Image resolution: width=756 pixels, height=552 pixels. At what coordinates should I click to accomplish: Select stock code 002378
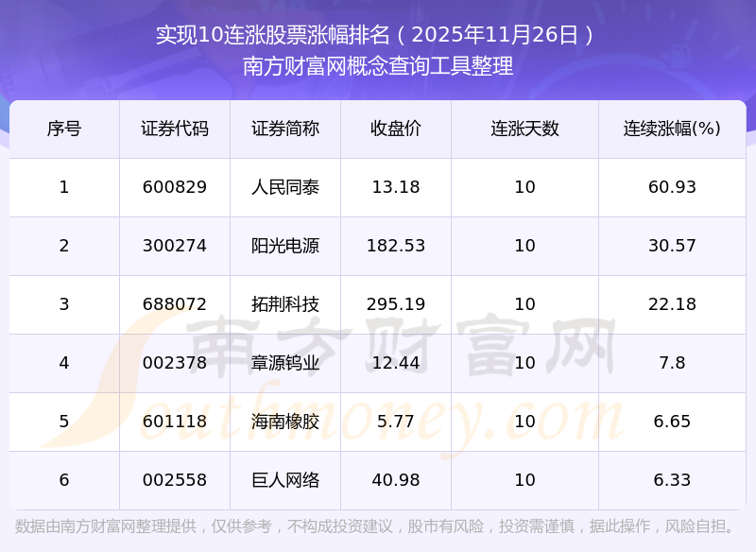coord(175,363)
